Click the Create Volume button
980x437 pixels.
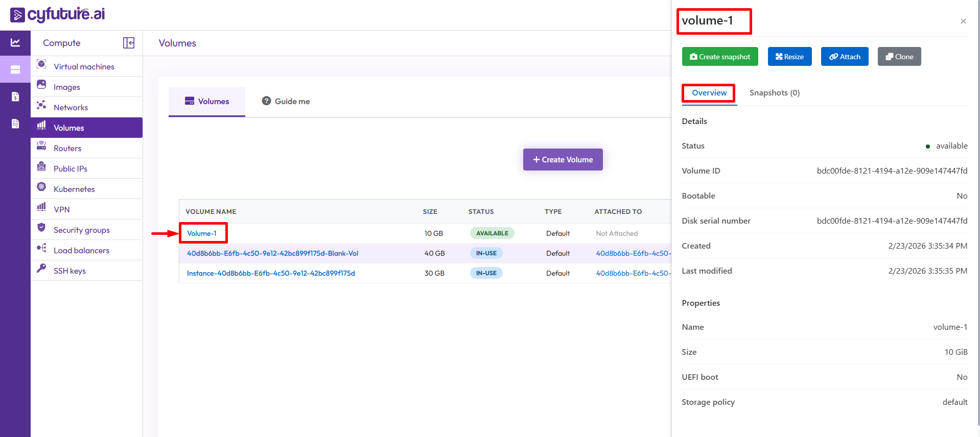coord(563,160)
